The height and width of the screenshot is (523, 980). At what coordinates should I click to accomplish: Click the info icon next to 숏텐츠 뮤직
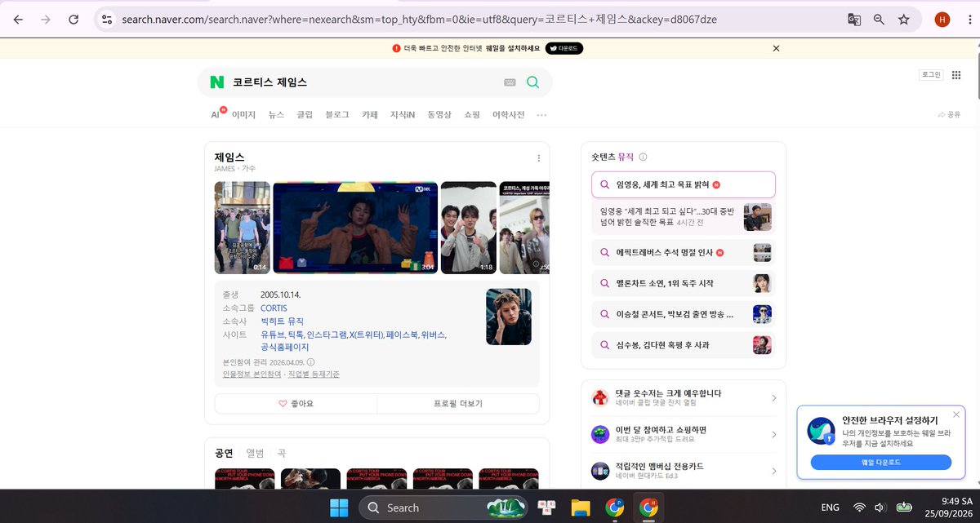(x=643, y=157)
